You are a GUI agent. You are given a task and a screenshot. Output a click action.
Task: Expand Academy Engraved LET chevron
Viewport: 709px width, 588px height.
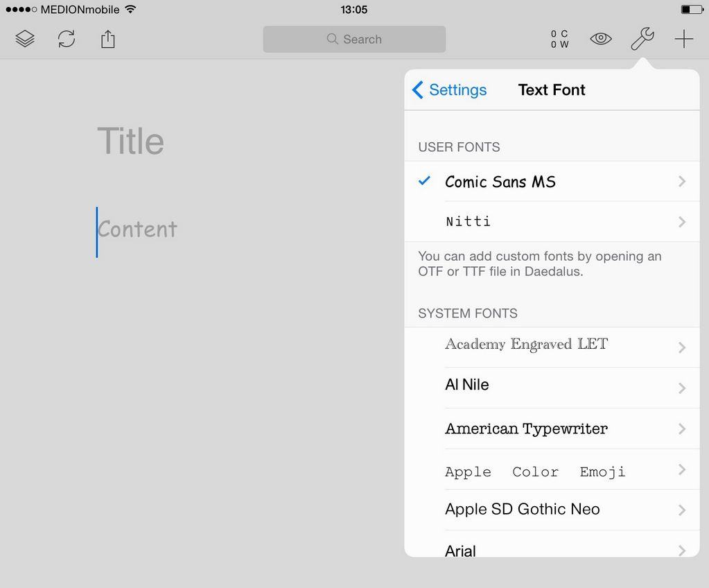click(x=682, y=347)
